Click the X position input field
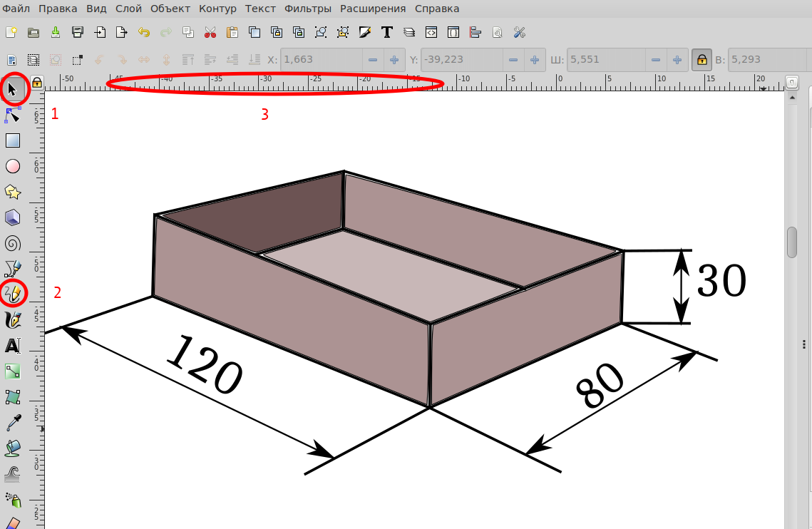 (x=321, y=60)
